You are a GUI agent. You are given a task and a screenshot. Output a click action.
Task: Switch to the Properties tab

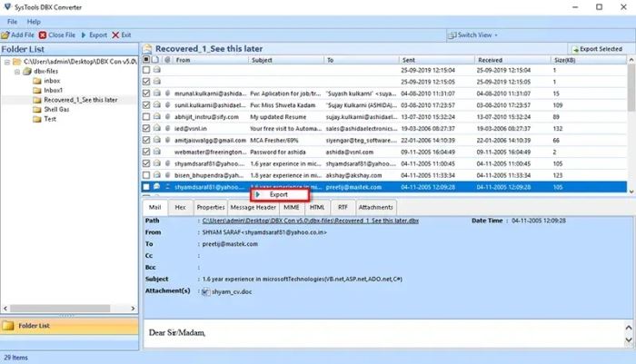[x=211, y=207]
